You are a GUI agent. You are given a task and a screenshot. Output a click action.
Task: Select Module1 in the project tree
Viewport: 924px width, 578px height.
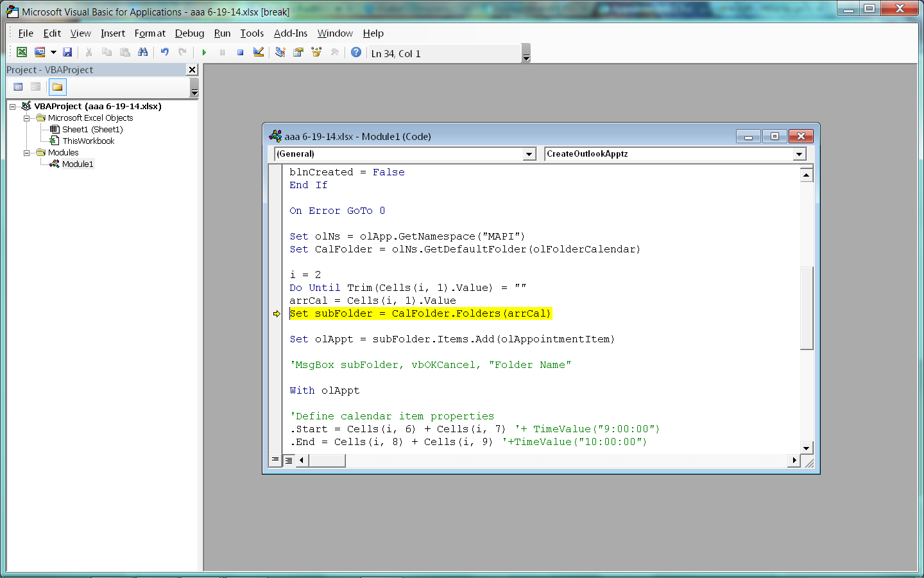pos(78,164)
